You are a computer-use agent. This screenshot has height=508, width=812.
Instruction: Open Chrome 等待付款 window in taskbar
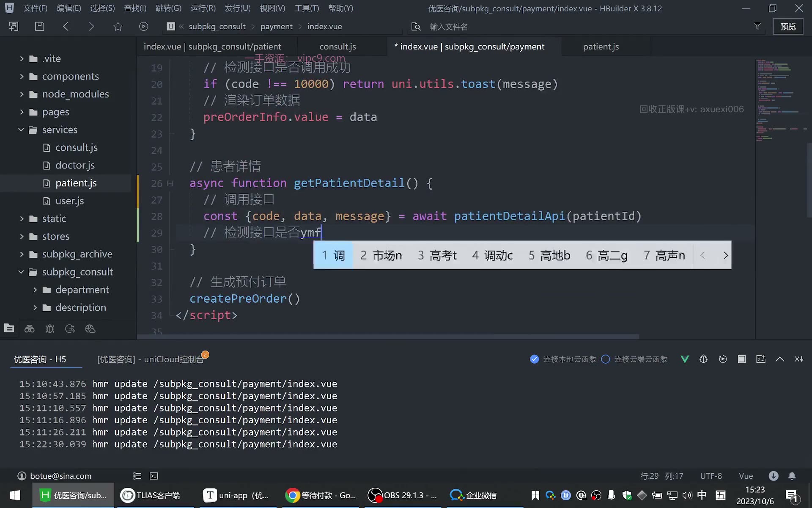(x=320, y=495)
